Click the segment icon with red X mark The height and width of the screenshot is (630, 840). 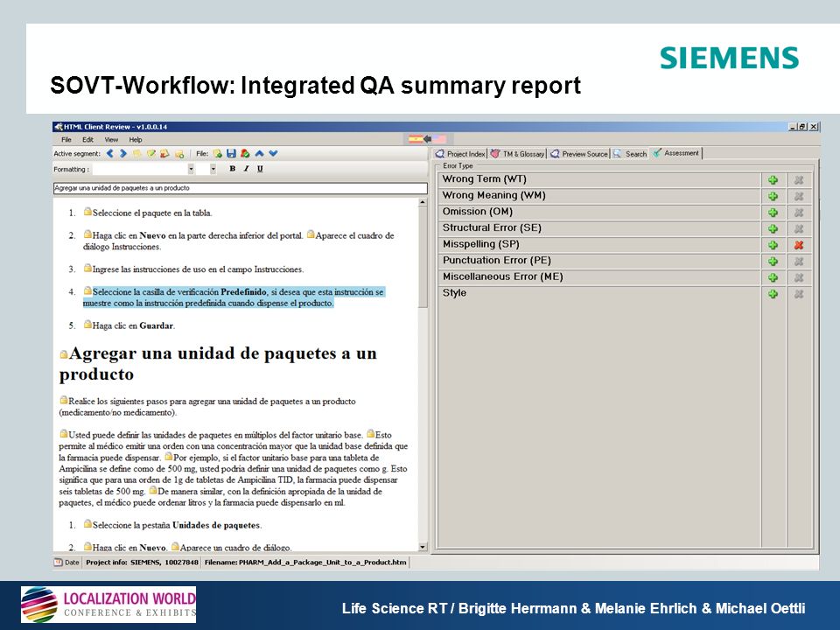(x=164, y=154)
